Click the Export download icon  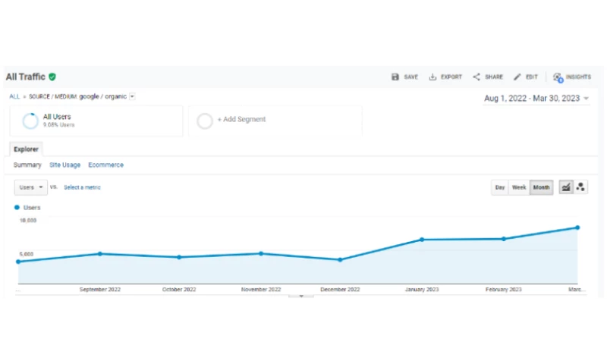coord(432,77)
